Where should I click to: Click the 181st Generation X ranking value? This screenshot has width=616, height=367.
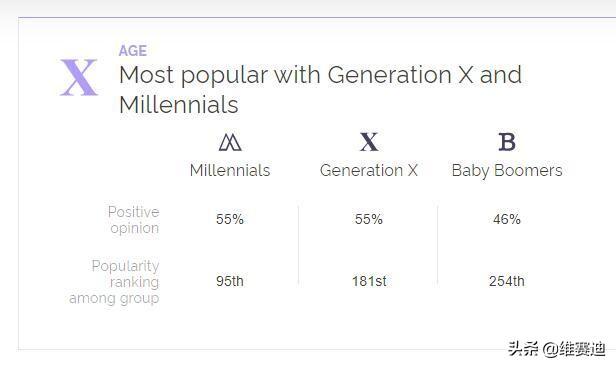coord(369,281)
